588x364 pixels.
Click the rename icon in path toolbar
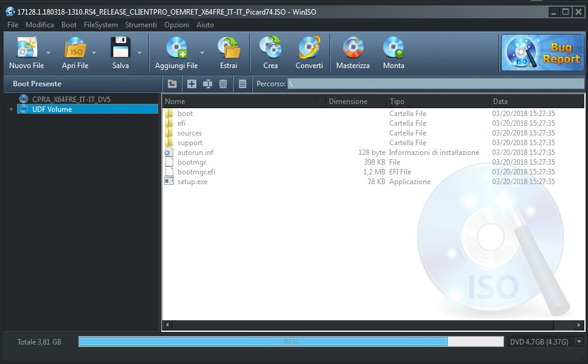[207, 84]
